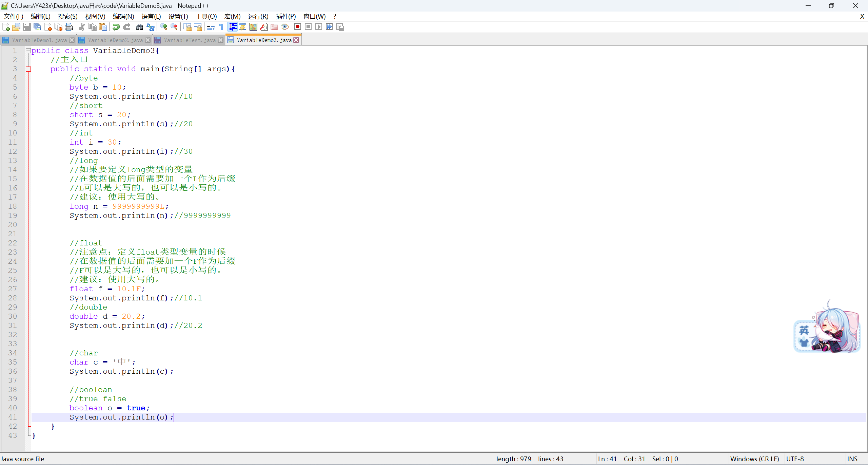Image resolution: width=868 pixels, height=465 pixels.
Task: Close the VariableDemo3.java tab
Action: click(296, 40)
